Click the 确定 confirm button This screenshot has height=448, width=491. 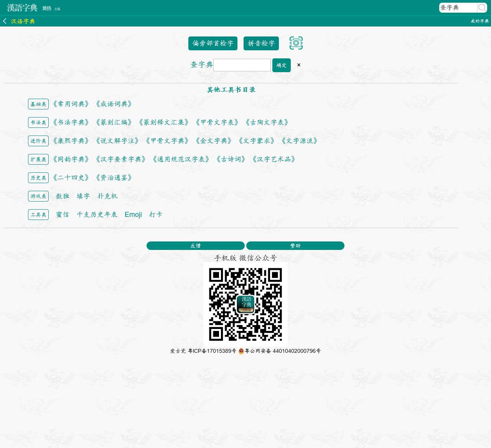pos(282,65)
